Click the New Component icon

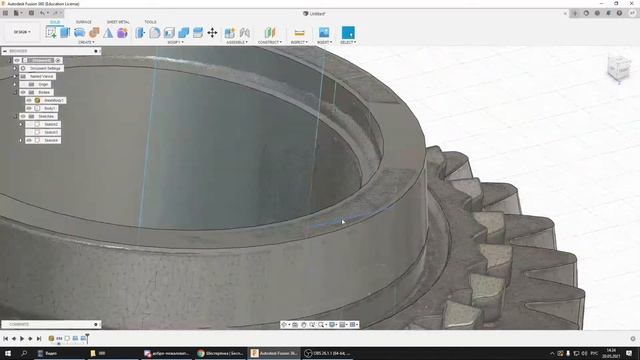click(230, 33)
